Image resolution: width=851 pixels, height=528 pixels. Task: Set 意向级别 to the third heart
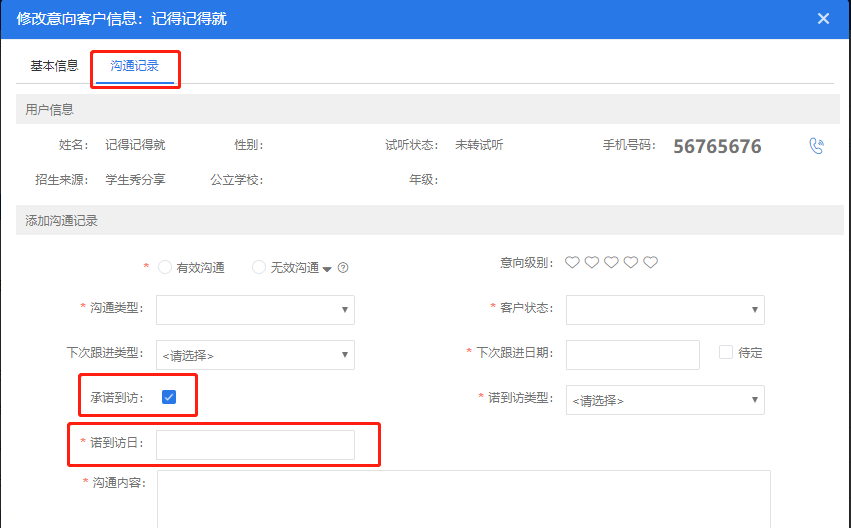point(611,263)
